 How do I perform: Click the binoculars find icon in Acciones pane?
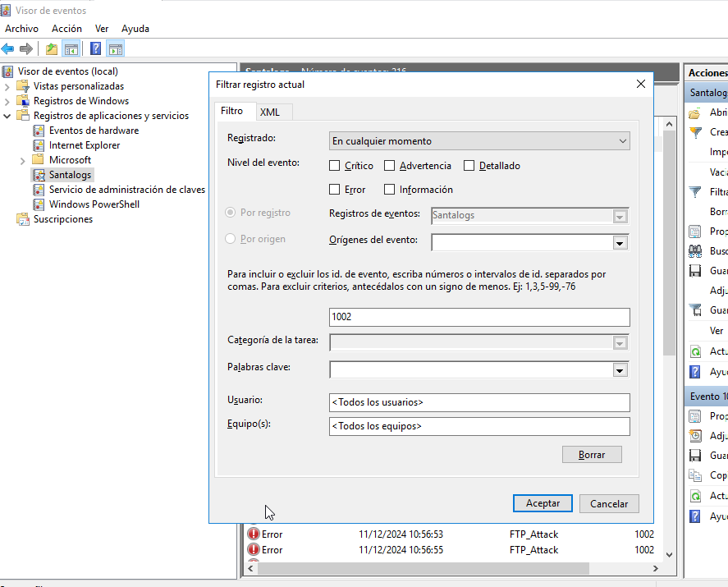point(695,251)
